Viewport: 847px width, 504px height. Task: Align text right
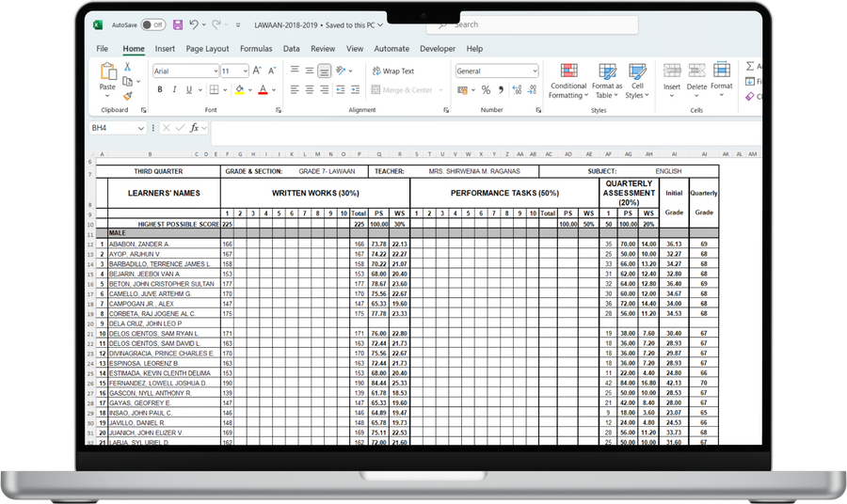click(x=324, y=89)
